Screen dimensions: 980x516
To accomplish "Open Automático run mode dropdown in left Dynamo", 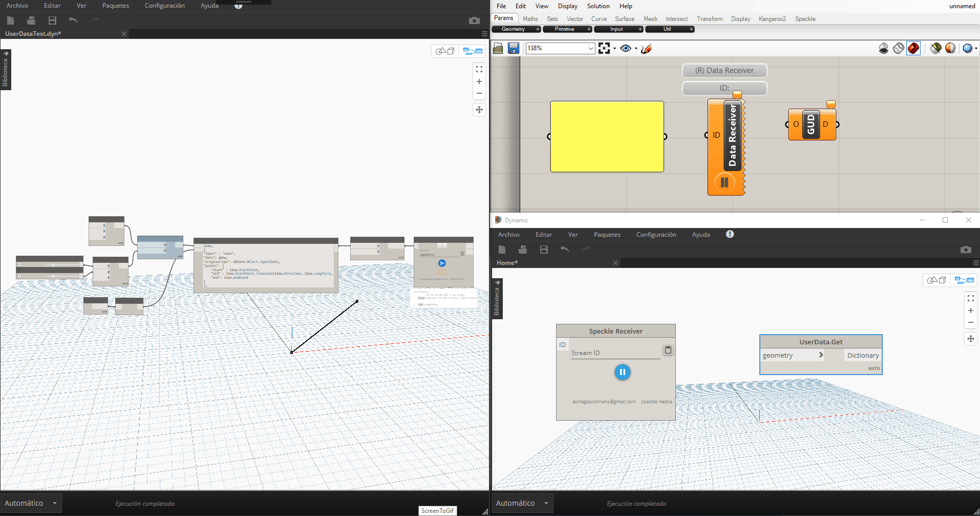I will click(31, 503).
